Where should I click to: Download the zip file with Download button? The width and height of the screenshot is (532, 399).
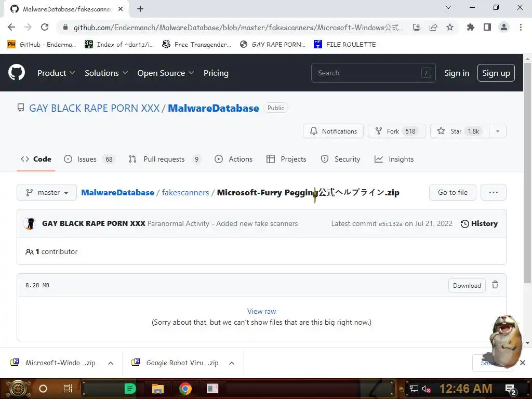click(467, 285)
